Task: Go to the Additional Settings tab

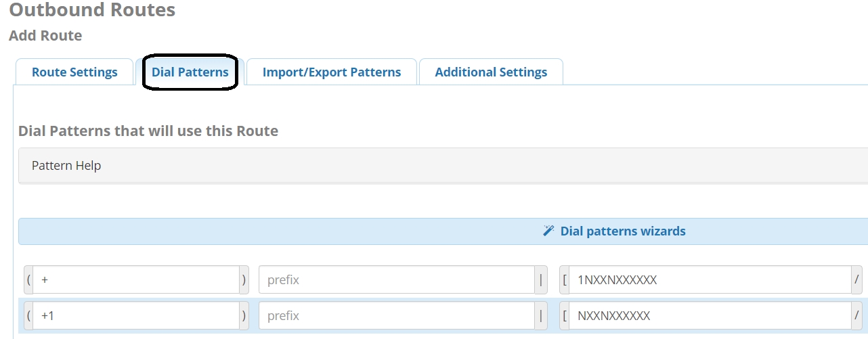Action: click(x=491, y=72)
